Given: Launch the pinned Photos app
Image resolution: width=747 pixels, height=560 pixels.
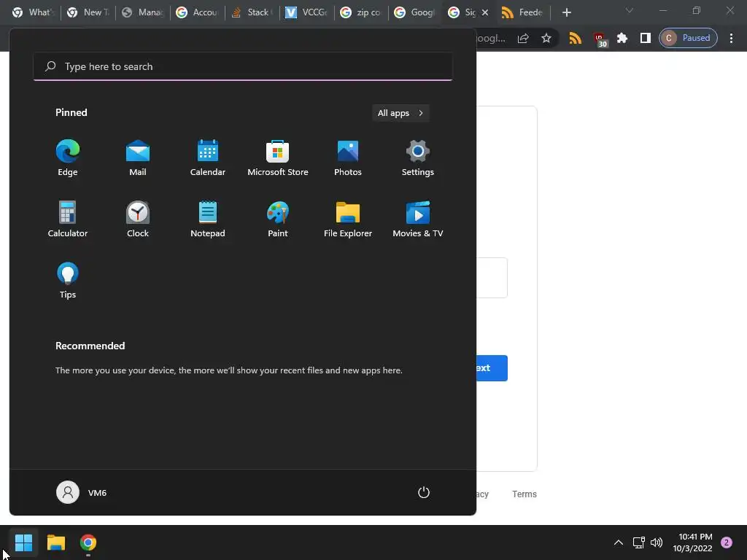Looking at the screenshot, I should click(x=348, y=158).
